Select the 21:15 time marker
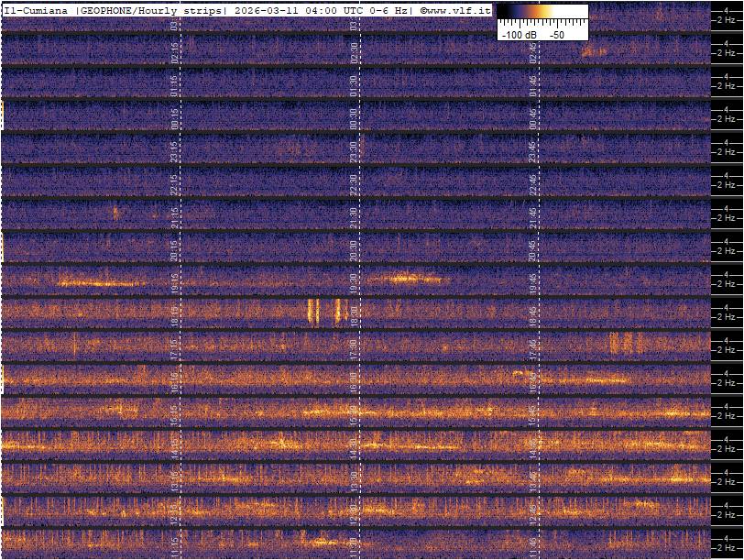This screenshot has height=560, width=744. 174,218
